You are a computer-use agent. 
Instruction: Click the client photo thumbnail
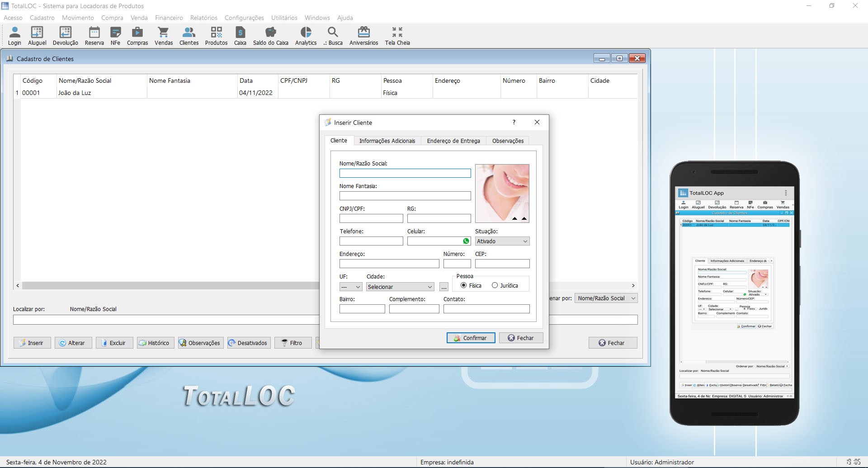click(502, 193)
